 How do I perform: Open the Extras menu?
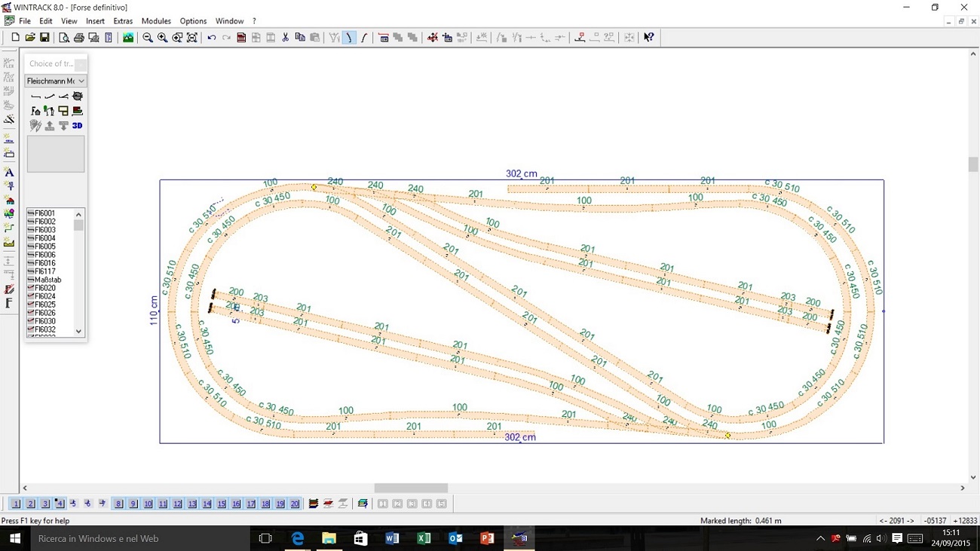coord(123,21)
